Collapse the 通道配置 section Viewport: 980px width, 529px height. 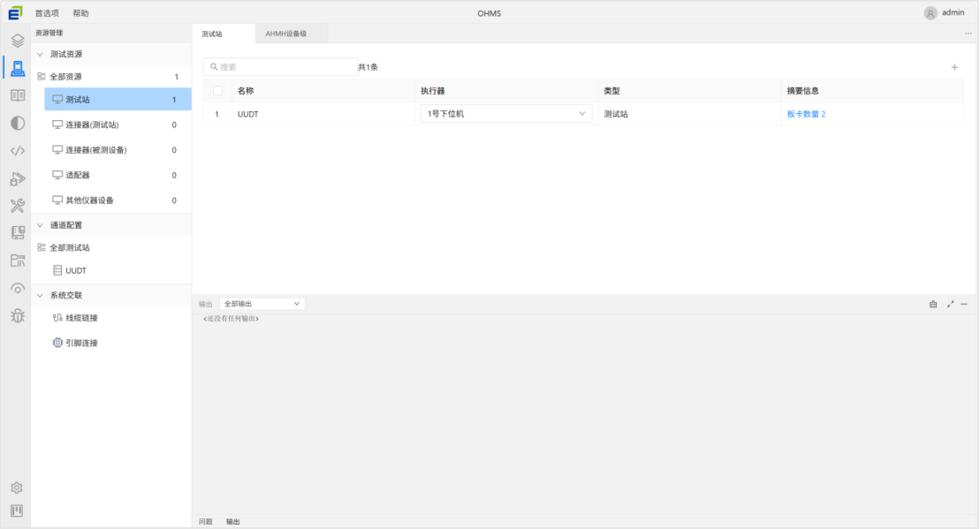coord(40,225)
